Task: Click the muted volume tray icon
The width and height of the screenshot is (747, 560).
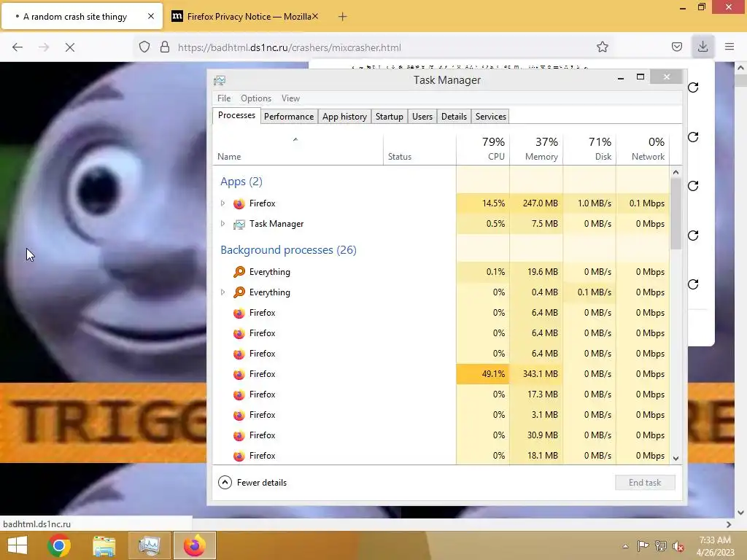Action: click(x=678, y=545)
